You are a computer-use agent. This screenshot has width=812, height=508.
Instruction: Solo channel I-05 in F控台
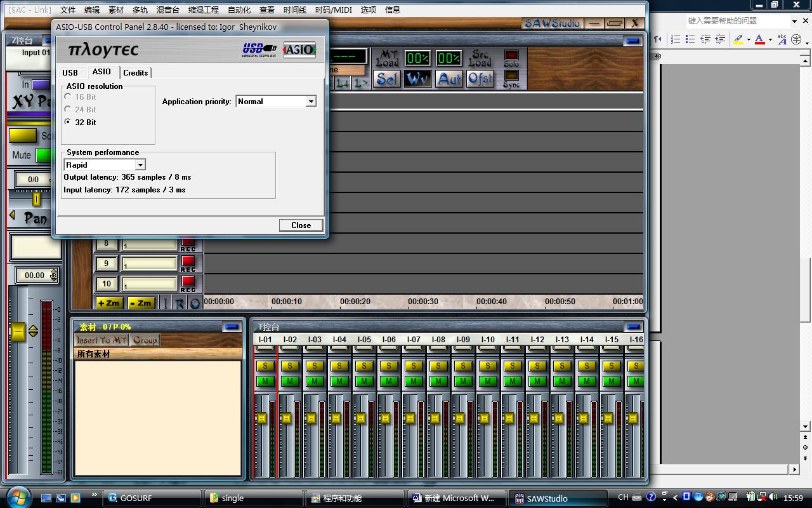point(364,366)
